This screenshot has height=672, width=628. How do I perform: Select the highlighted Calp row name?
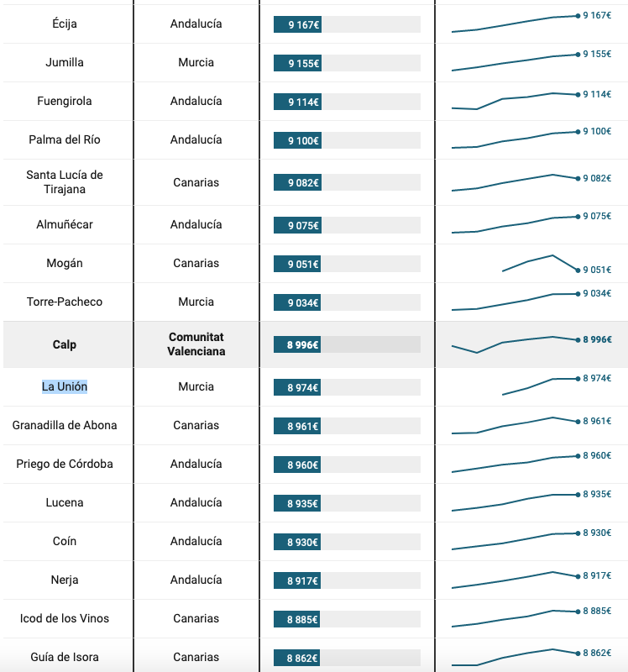pos(65,344)
